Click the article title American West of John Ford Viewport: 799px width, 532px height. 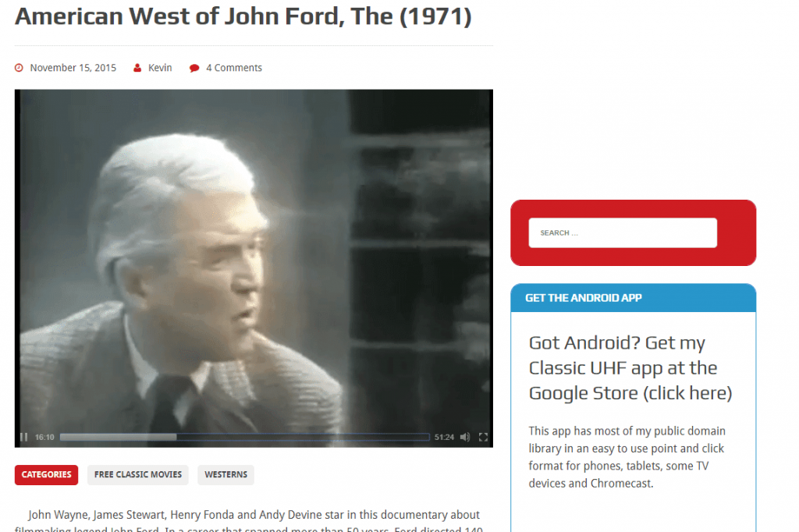click(243, 16)
